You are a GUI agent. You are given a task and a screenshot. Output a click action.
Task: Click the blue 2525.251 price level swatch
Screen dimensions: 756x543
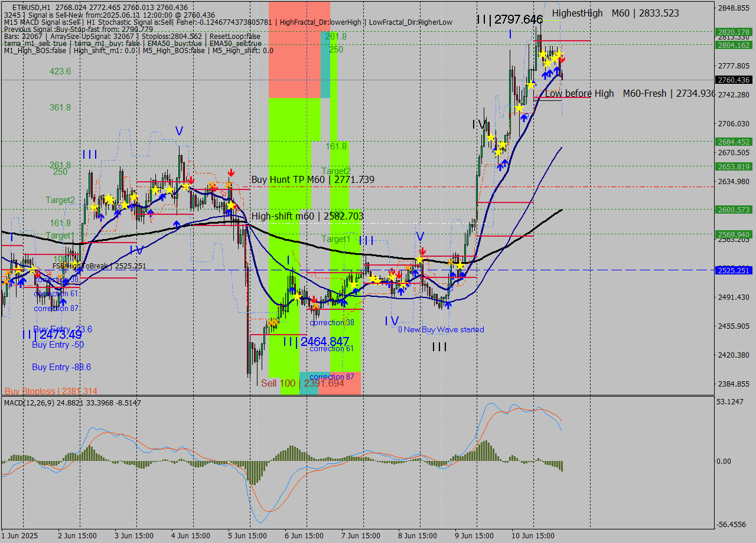pyautogui.click(x=734, y=270)
